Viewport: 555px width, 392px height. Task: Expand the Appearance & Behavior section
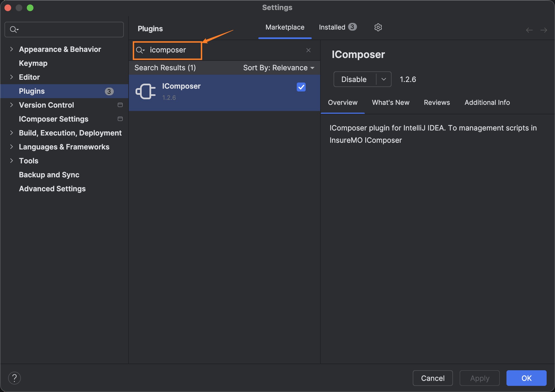(11, 49)
